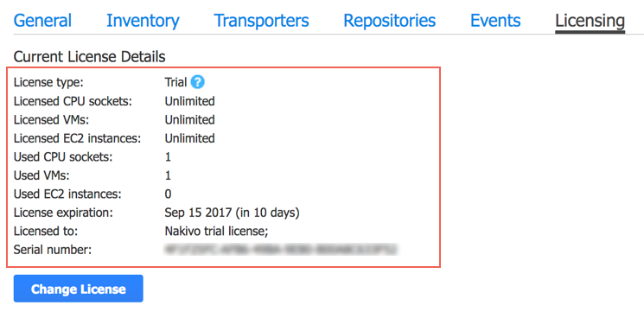Select the Licensing tab
This screenshot has height=318, width=644.
[x=590, y=21]
